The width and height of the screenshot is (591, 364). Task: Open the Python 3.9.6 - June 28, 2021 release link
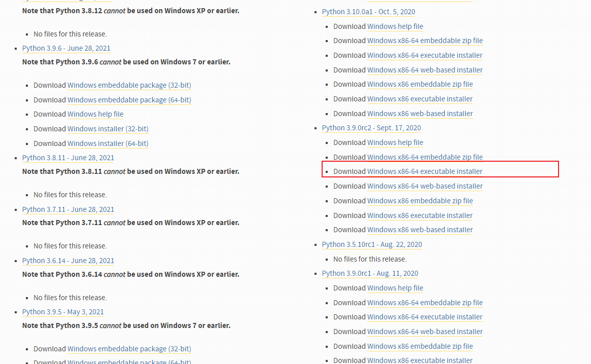pyautogui.click(x=66, y=48)
